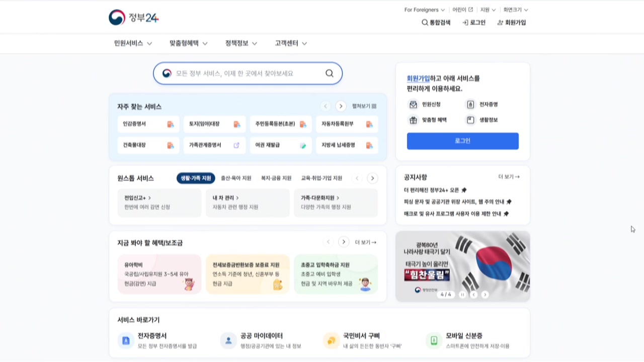
Task: Open 화면크기 dropdown
Action: [516, 10]
